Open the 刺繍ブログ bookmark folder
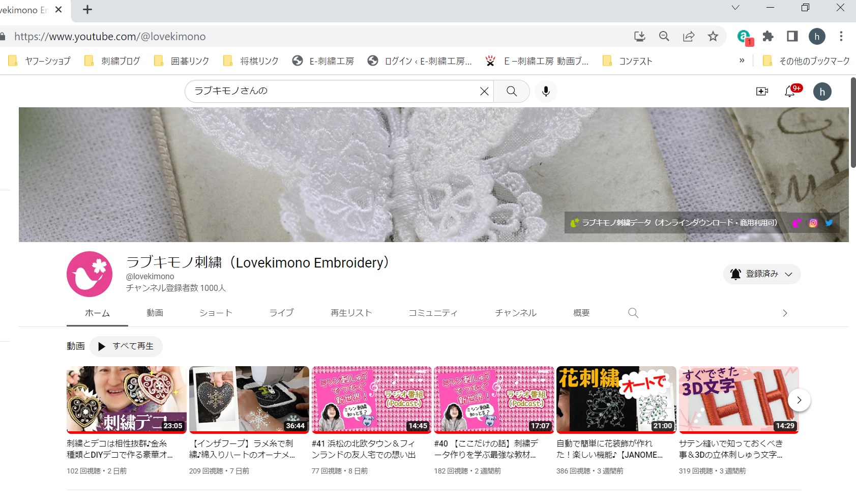 coord(112,61)
